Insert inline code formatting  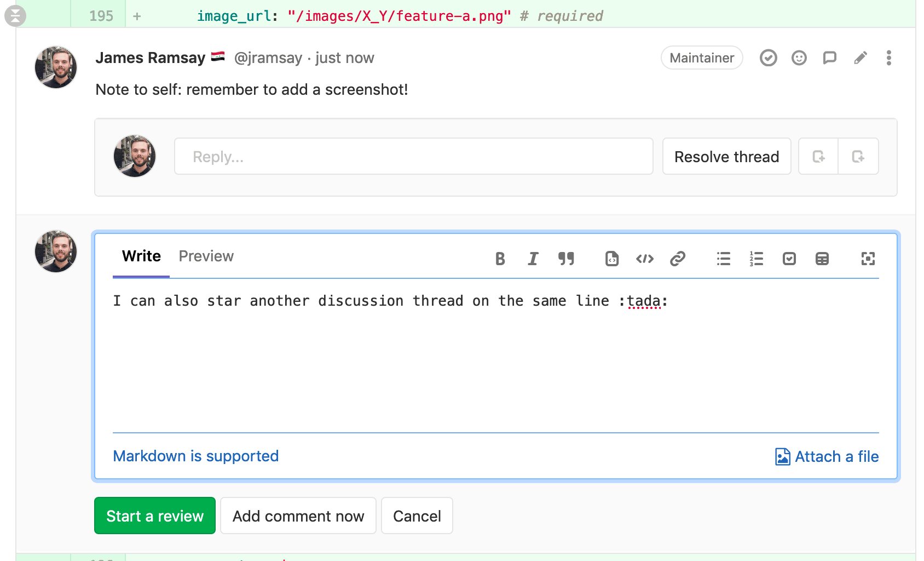pyautogui.click(x=644, y=259)
